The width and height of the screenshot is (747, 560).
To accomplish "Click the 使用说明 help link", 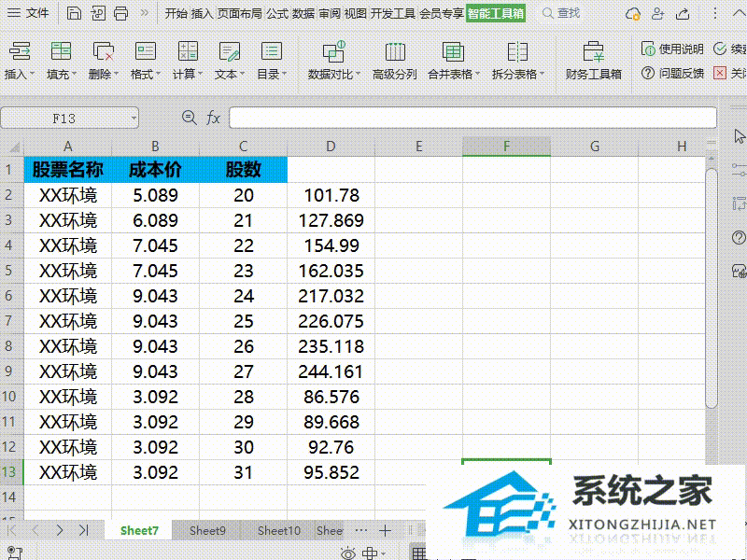I will pyautogui.click(x=680, y=49).
